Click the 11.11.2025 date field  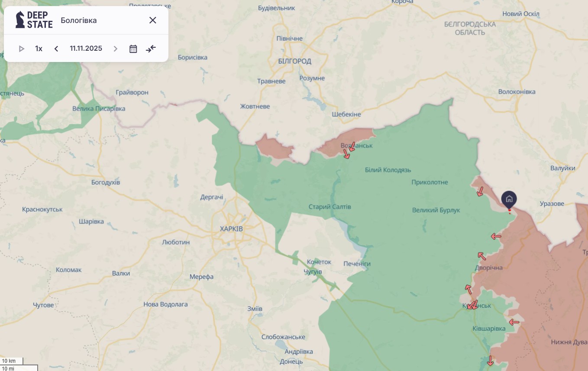[x=86, y=49]
